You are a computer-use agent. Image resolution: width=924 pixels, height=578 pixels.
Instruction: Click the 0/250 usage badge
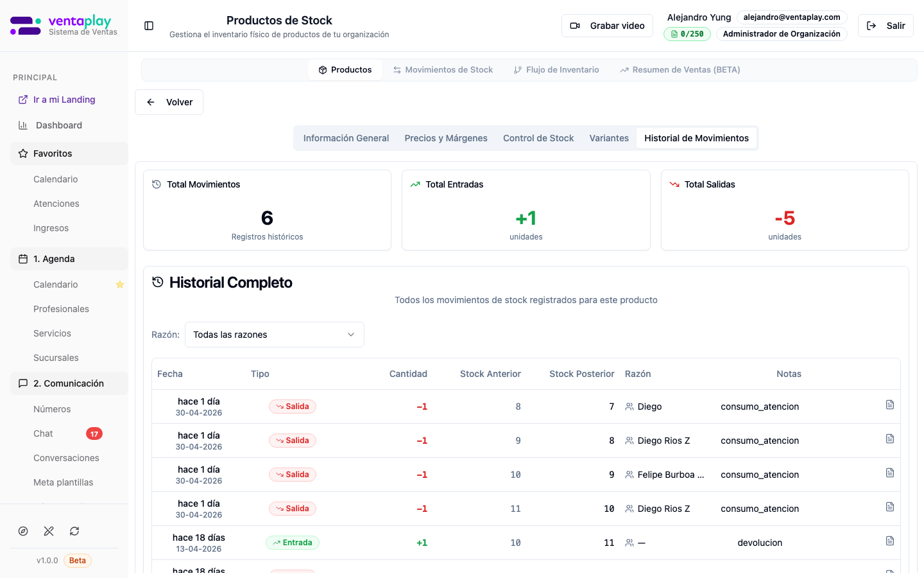pyautogui.click(x=687, y=34)
